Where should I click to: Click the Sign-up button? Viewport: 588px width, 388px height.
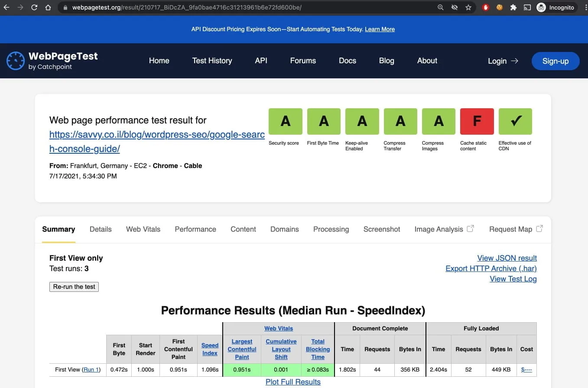tap(556, 61)
